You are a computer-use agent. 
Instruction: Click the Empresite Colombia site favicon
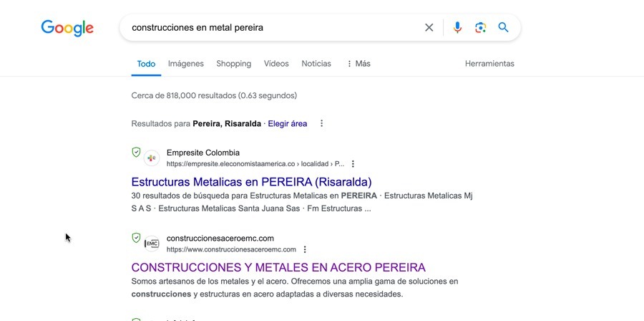click(152, 158)
